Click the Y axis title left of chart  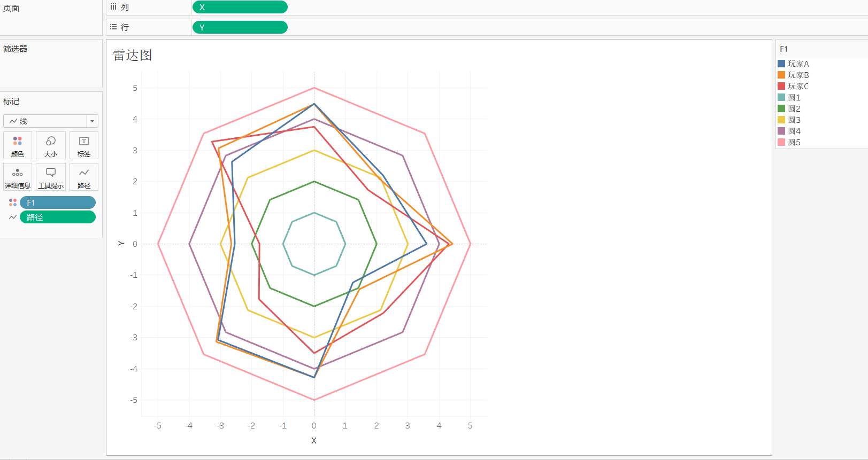[121, 244]
